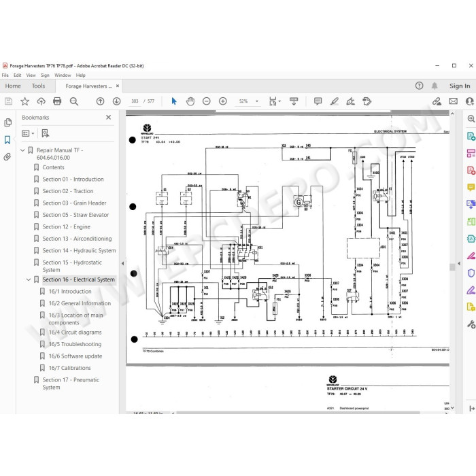Open the Contents bookmark
Screen dimensions: 476x476
(x=54, y=167)
